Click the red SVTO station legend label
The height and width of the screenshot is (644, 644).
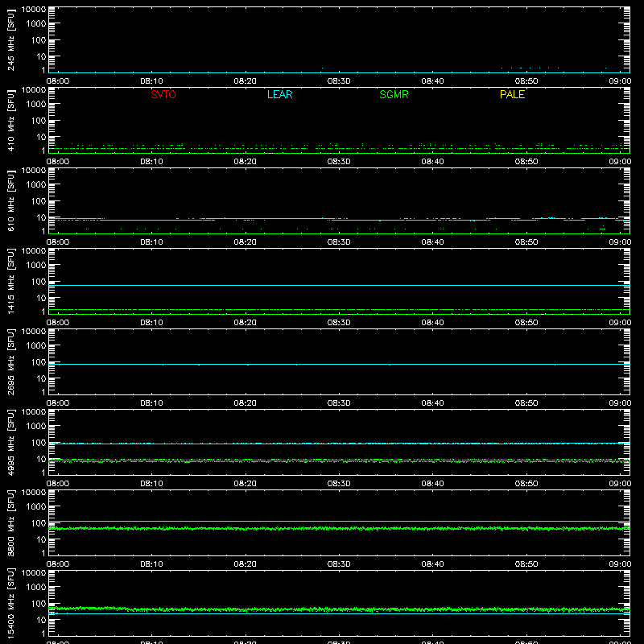163,94
